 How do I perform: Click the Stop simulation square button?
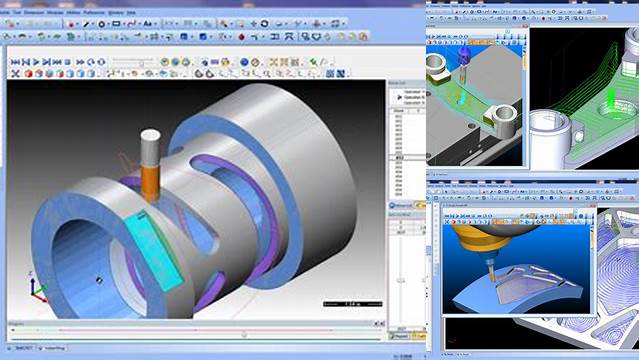click(68, 62)
